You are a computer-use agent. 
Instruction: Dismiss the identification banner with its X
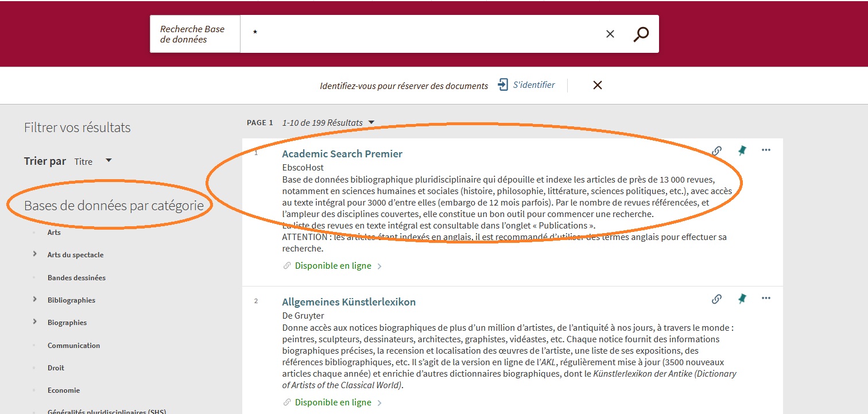(597, 85)
